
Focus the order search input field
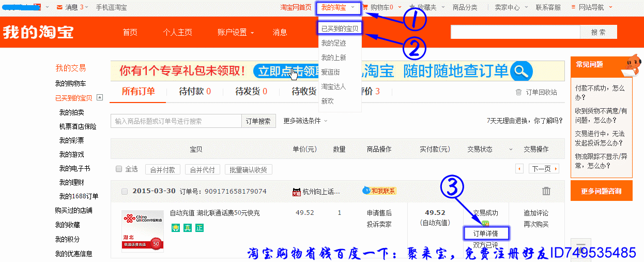coord(176,121)
